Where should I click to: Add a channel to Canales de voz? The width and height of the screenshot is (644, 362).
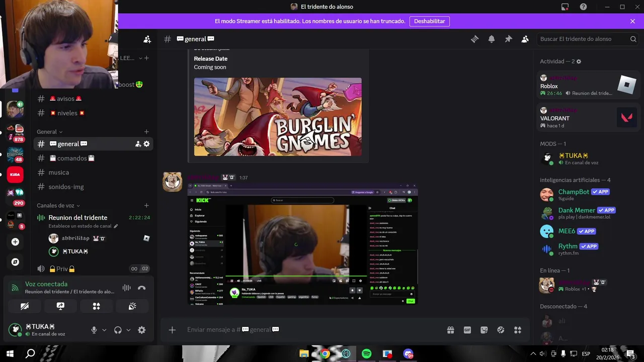coord(146,205)
